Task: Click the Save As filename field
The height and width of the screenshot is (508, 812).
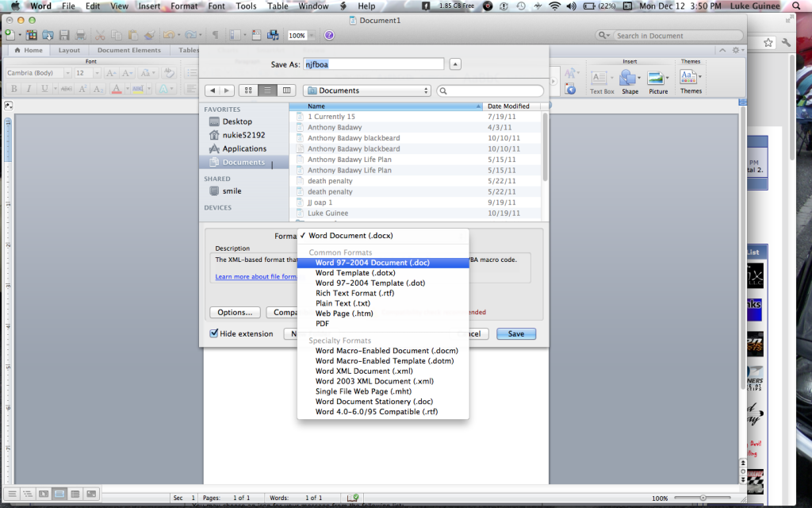Action: click(x=373, y=64)
